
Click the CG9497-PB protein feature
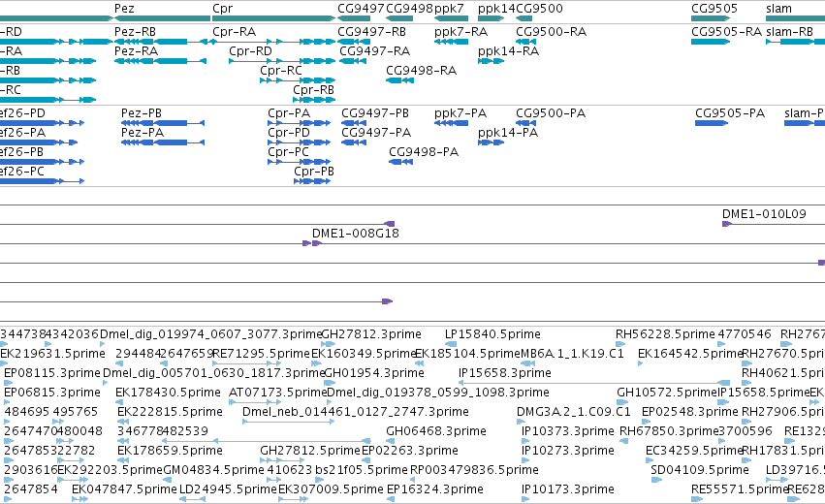tap(354, 123)
